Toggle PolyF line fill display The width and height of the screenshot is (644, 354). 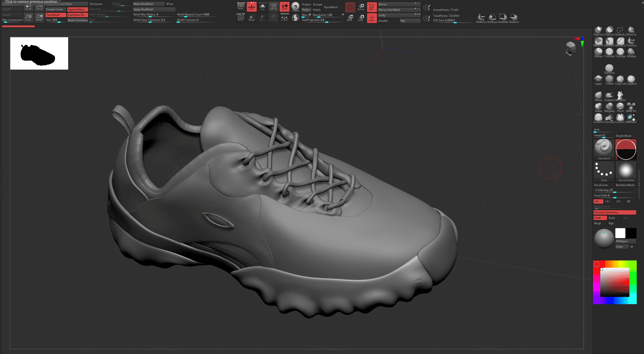(x=241, y=17)
